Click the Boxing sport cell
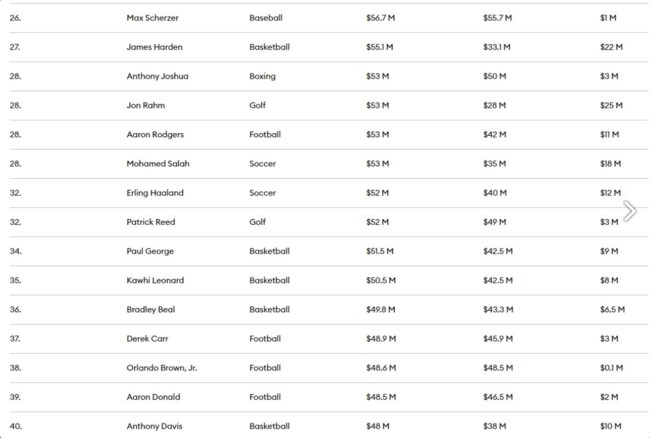This screenshot has width=650, height=438. point(262,76)
